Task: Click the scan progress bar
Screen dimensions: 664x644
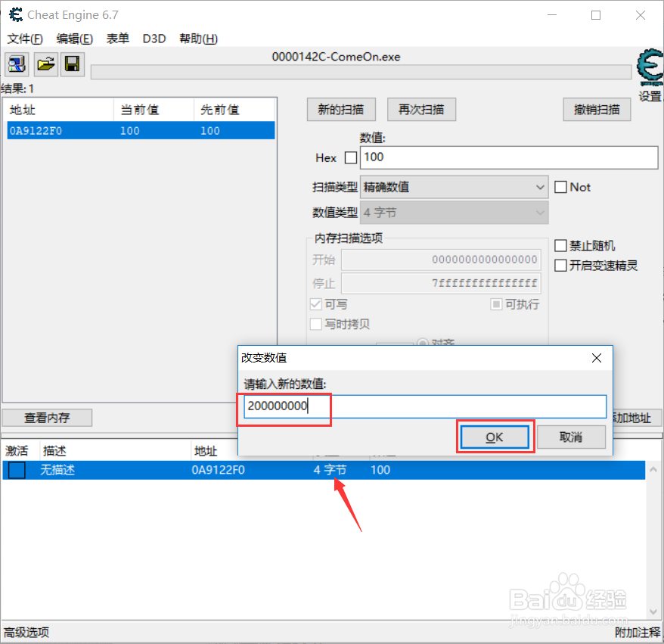Action: (x=361, y=72)
